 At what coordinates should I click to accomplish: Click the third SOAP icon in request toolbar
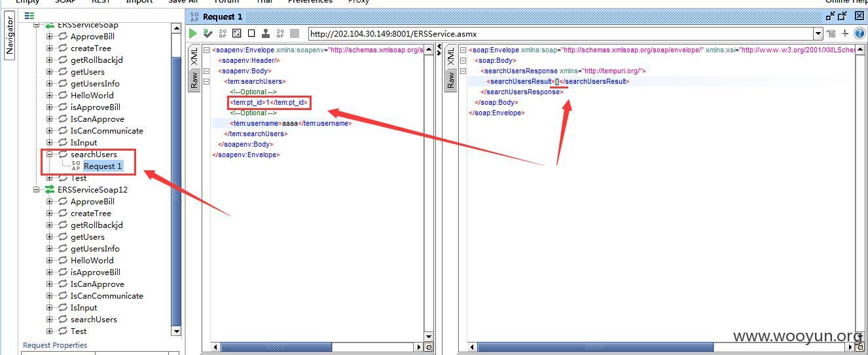tap(223, 33)
